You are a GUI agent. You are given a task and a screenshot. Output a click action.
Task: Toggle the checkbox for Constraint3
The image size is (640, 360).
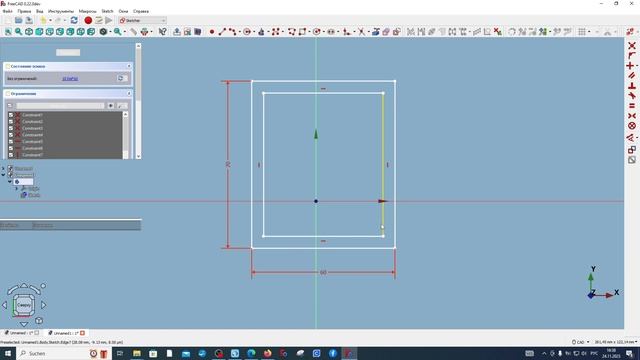(x=11, y=128)
